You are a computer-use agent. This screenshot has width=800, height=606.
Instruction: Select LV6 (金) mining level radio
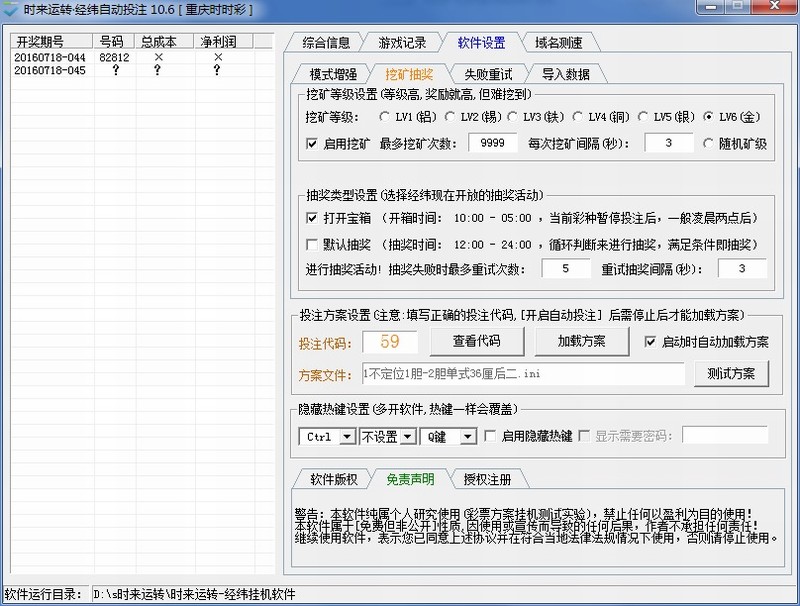(710, 117)
